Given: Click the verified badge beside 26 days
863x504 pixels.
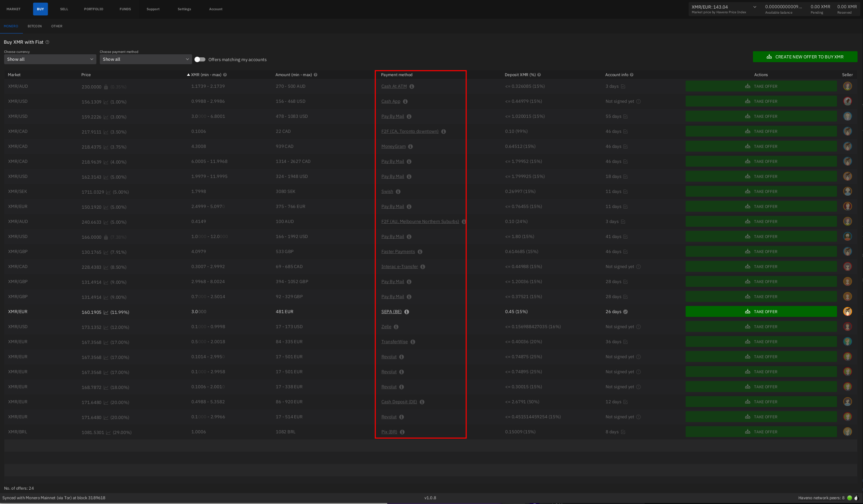Looking at the screenshot, I should (x=626, y=312).
